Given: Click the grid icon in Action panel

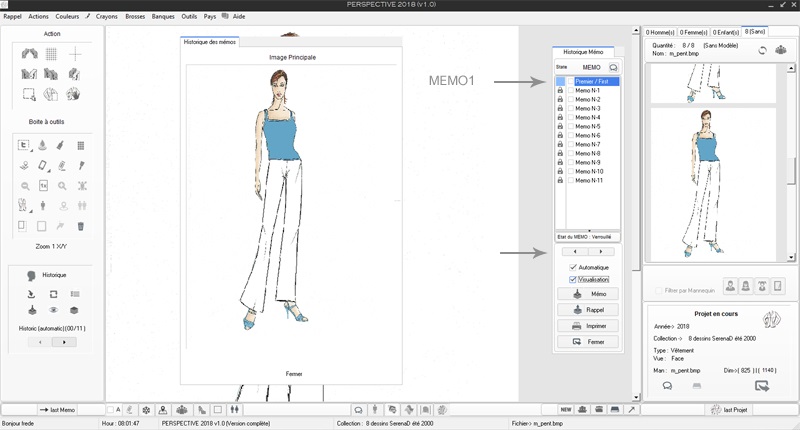Looking at the screenshot, I should pos(51,54).
